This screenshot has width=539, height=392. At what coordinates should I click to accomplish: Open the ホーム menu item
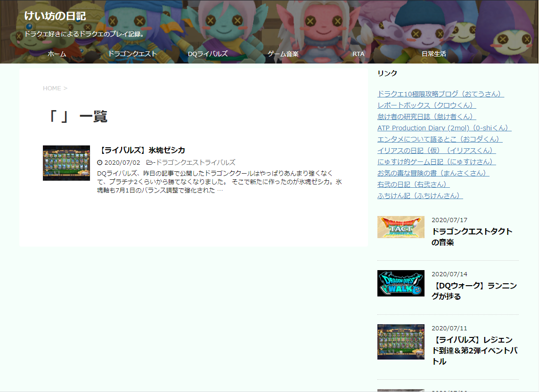tap(57, 54)
